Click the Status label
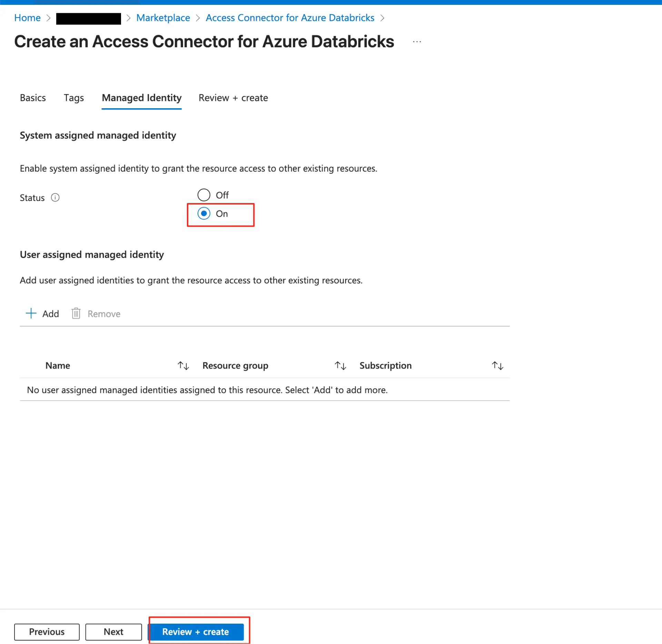The image size is (662, 644). pyautogui.click(x=32, y=198)
